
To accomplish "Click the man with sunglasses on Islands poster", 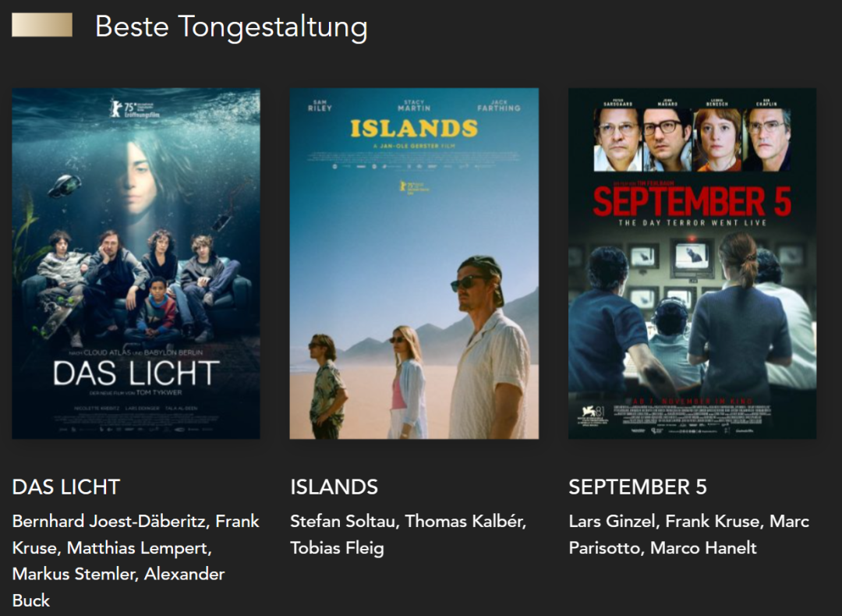I will click(x=489, y=347).
